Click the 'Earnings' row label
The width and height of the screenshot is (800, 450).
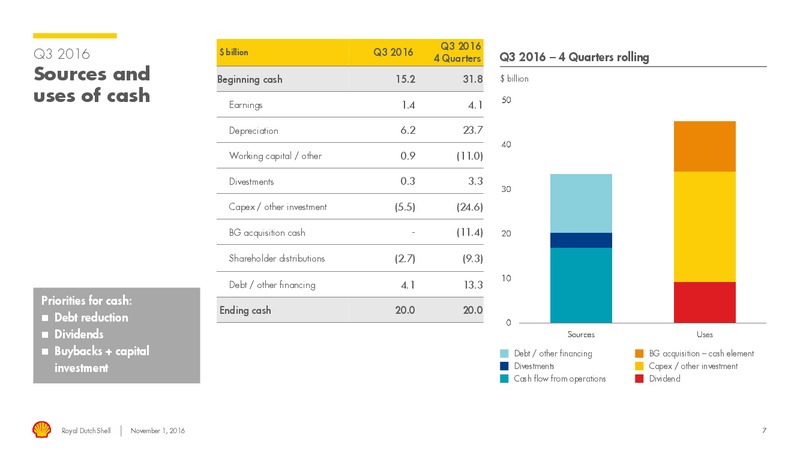tap(245, 105)
